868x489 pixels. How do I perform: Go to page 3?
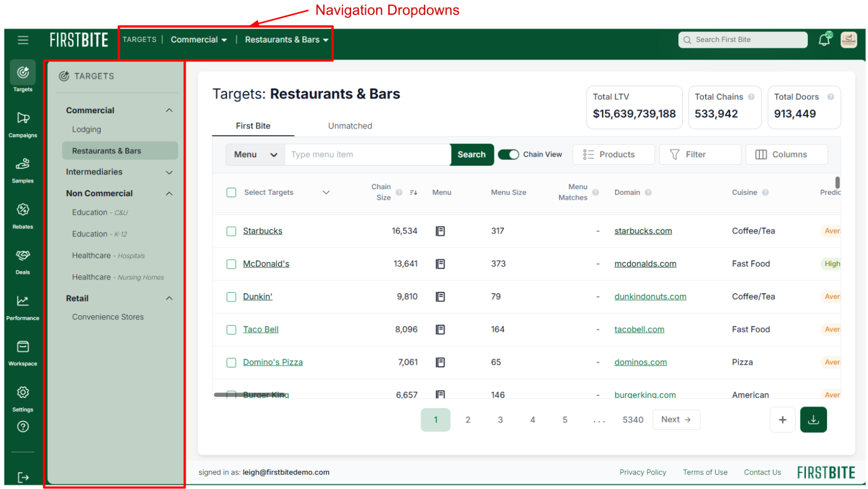click(x=501, y=420)
